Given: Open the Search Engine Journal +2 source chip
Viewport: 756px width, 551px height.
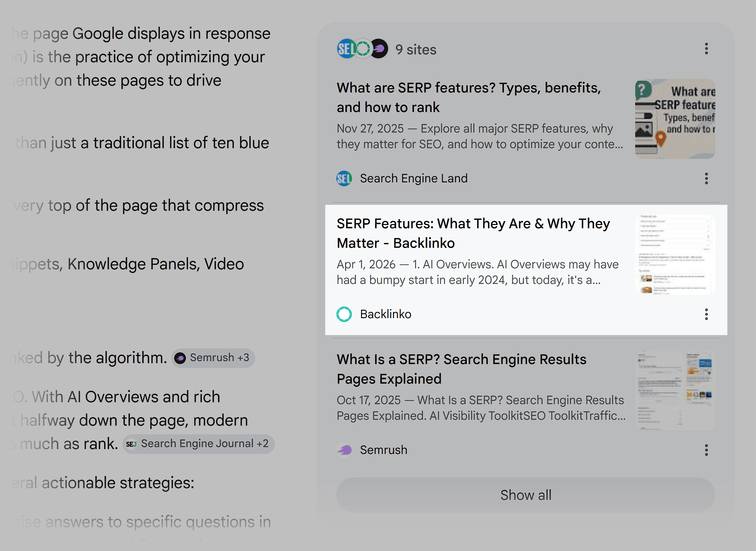Looking at the screenshot, I should tap(198, 444).
